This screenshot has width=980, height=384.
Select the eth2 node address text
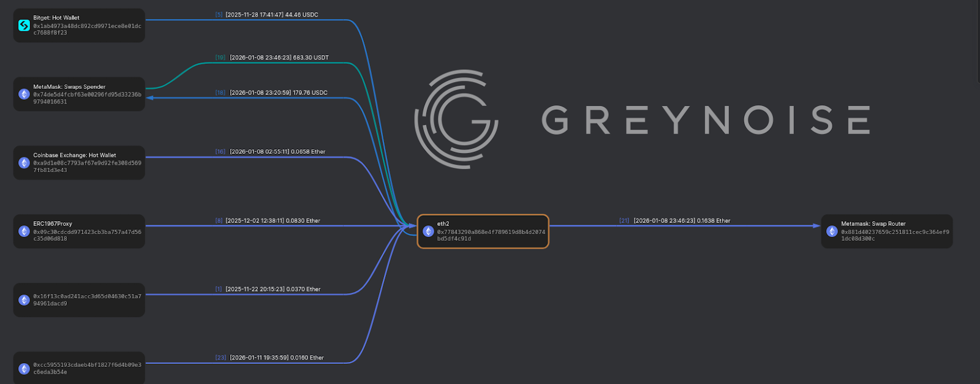point(491,235)
